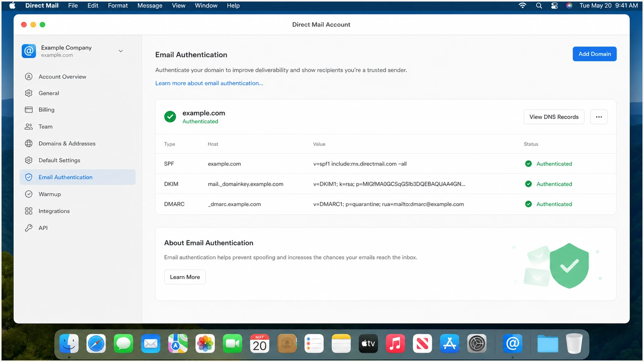Open the Edit menu
This screenshot has width=644, height=362.
tap(93, 5)
